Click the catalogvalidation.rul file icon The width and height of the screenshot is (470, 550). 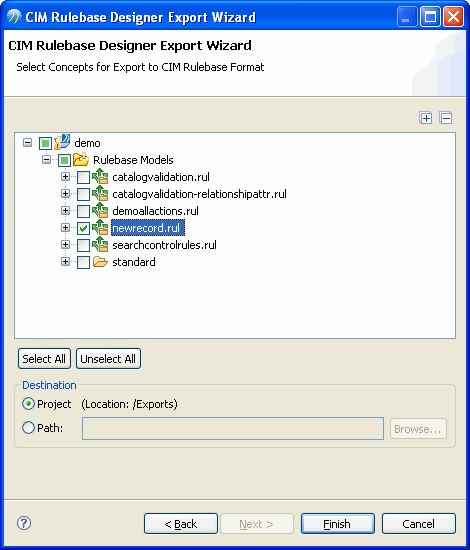click(100, 176)
